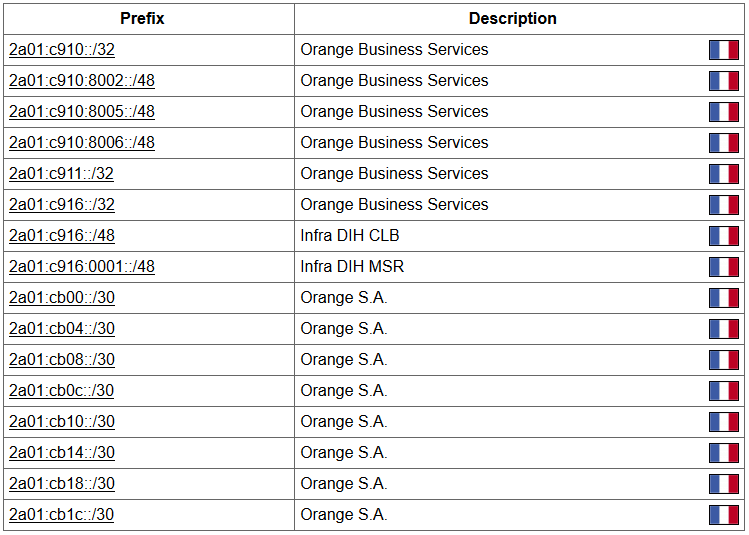
Task: Select the 2a01:cb1c::/30 prefix link
Action: [x=61, y=514]
